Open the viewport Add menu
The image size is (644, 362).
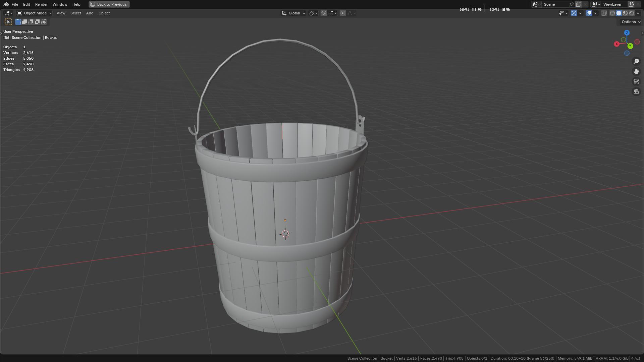coord(90,13)
